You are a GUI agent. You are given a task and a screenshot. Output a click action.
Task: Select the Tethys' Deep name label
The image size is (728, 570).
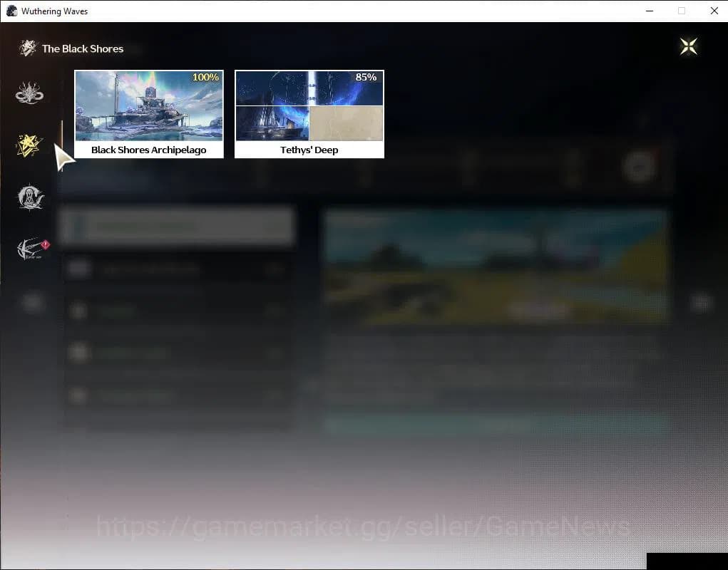pyautogui.click(x=309, y=150)
